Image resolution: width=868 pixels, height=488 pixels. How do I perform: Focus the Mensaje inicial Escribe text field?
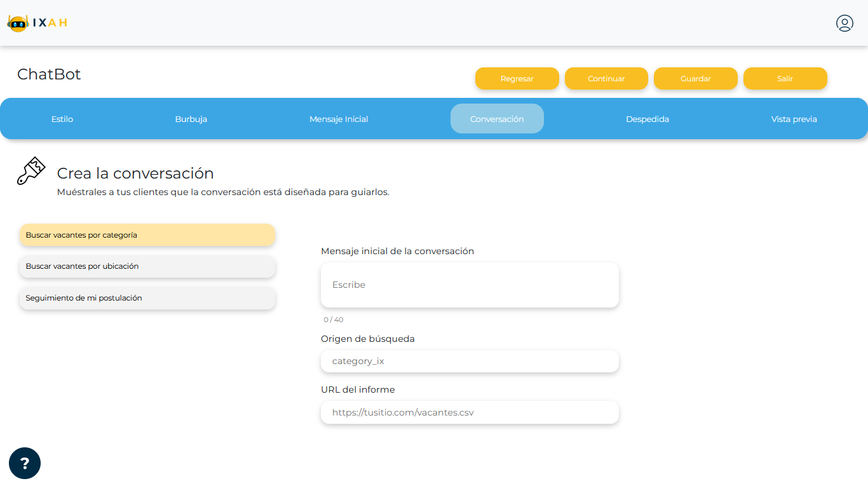pos(470,285)
